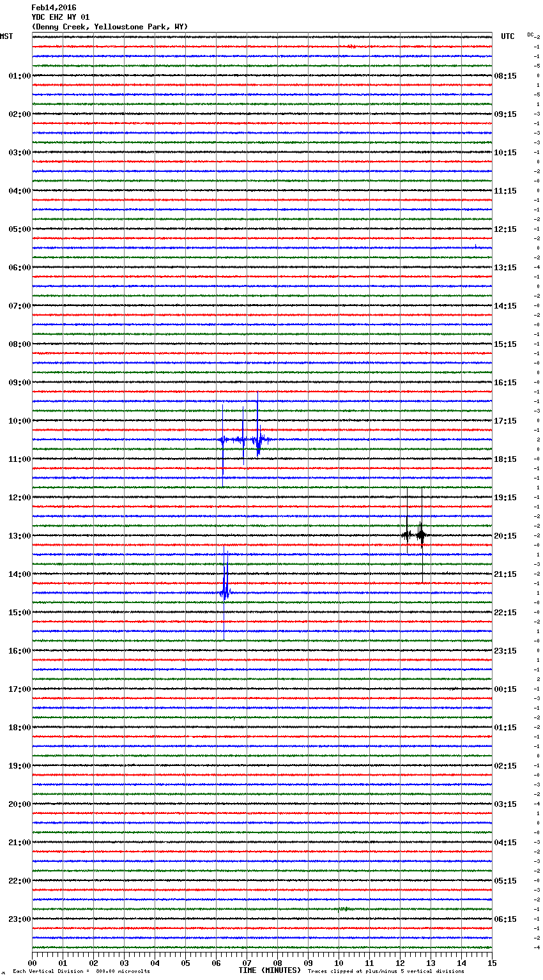This screenshot has width=543, height=980.
Task: Select the 16:00 MST hour label
Action: click(19, 651)
